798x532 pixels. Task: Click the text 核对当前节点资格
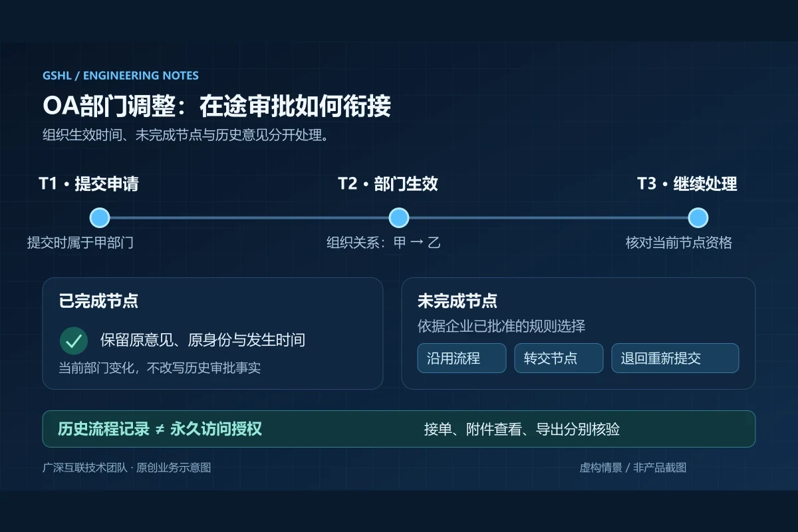[679, 243]
